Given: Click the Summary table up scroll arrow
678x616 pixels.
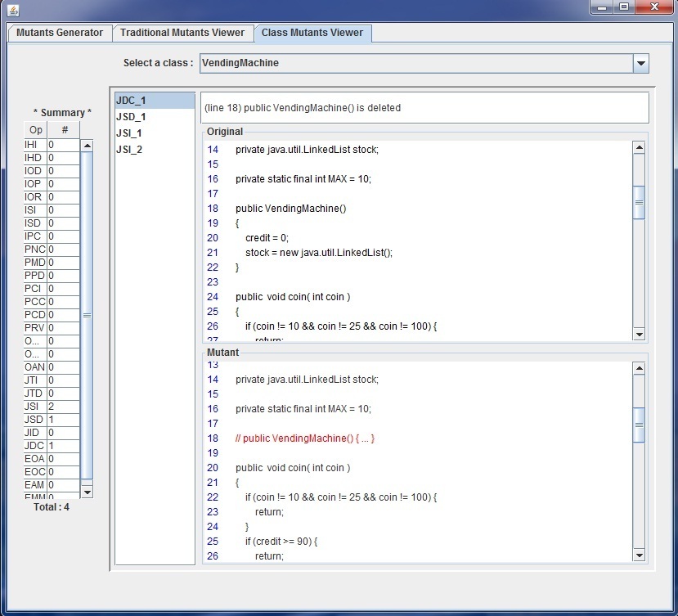Looking at the screenshot, I should coord(87,146).
